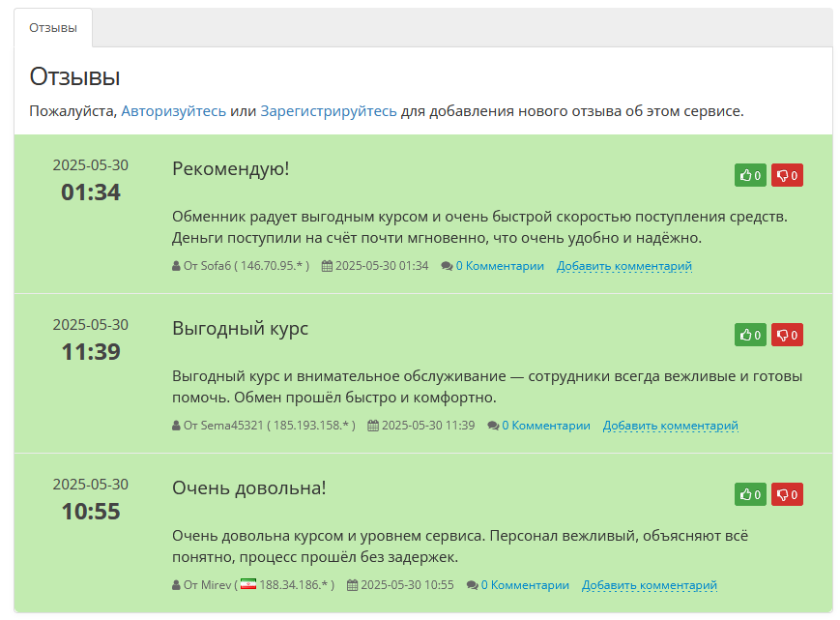
Task: Click calendar icon next to 2025-05-30 10:55
Action: pyautogui.click(x=352, y=585)
